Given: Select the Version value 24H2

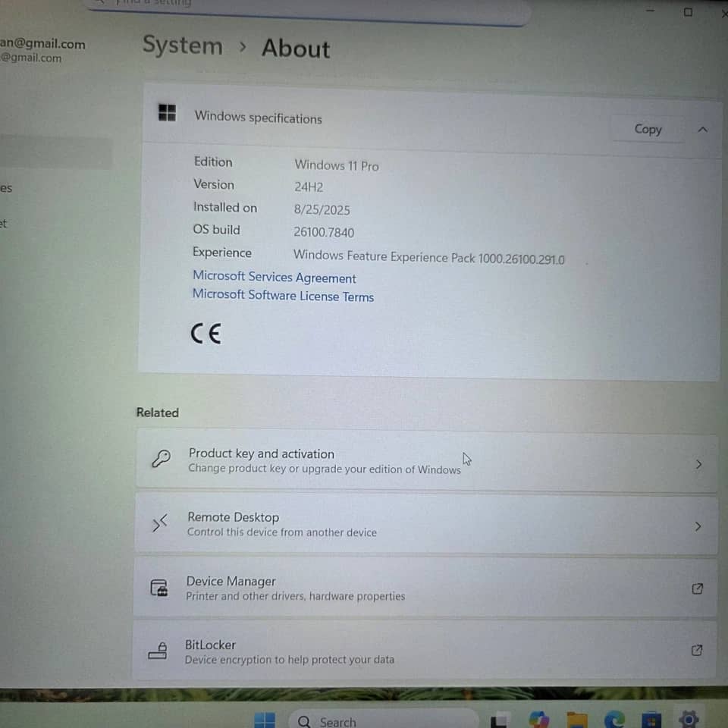Looking at the screenshot, I should tap(309, 187).
